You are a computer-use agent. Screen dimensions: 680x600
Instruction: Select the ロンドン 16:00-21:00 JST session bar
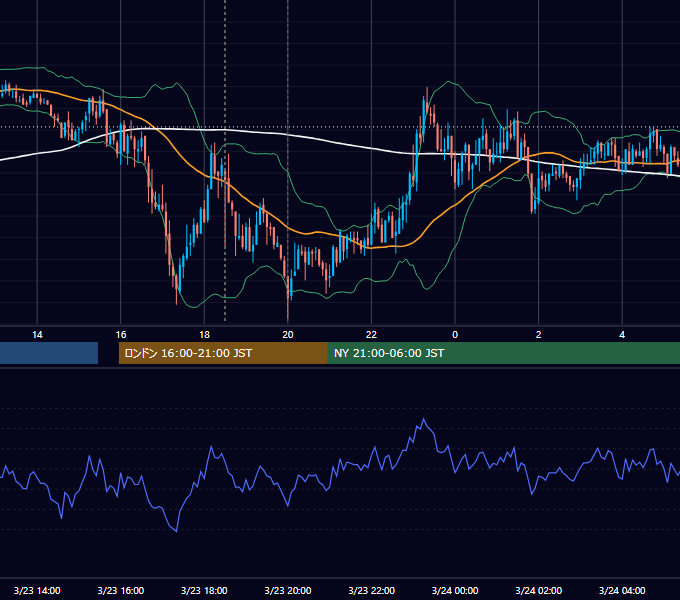tap(223, 353)
